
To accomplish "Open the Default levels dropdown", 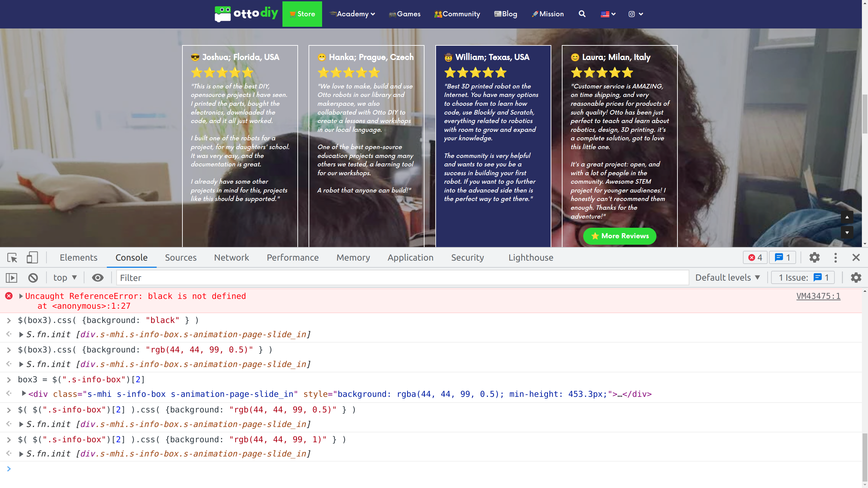I will coord(728,278).
